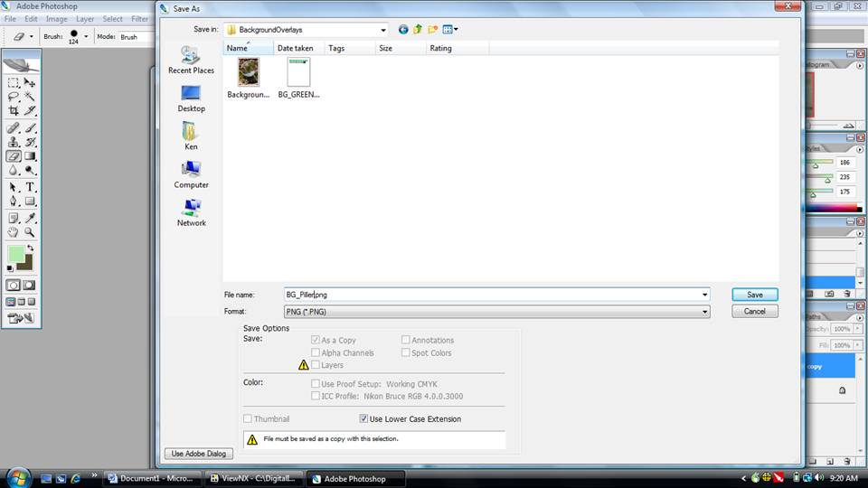Go back to last folder visited
The image size is (868, 488).
403,29
